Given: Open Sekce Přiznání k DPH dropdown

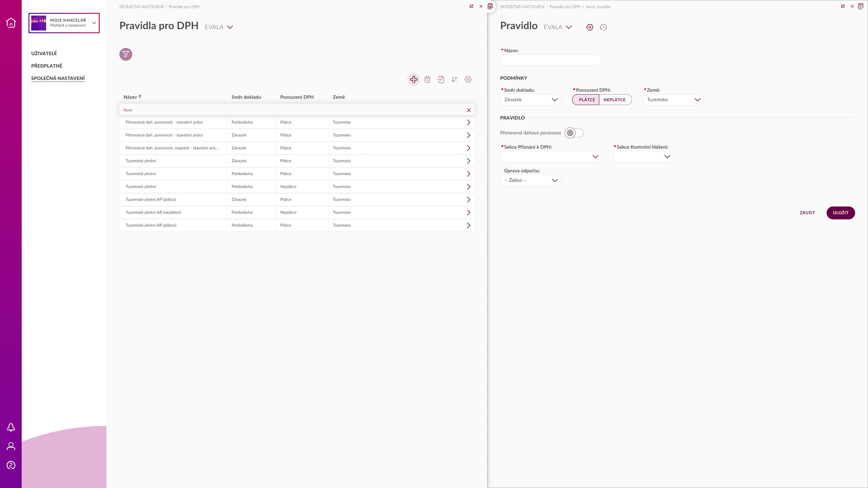Looking at the screenshot, I should tap(551, 157).
